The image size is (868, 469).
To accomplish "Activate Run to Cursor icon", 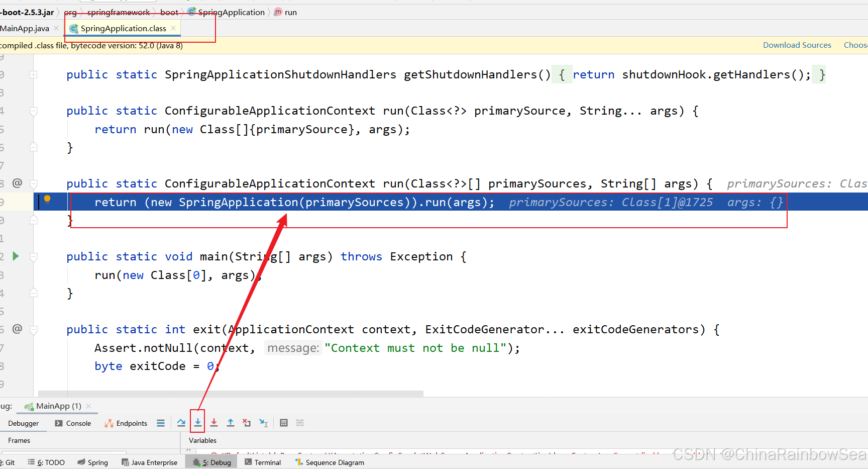I will point(263,423).
